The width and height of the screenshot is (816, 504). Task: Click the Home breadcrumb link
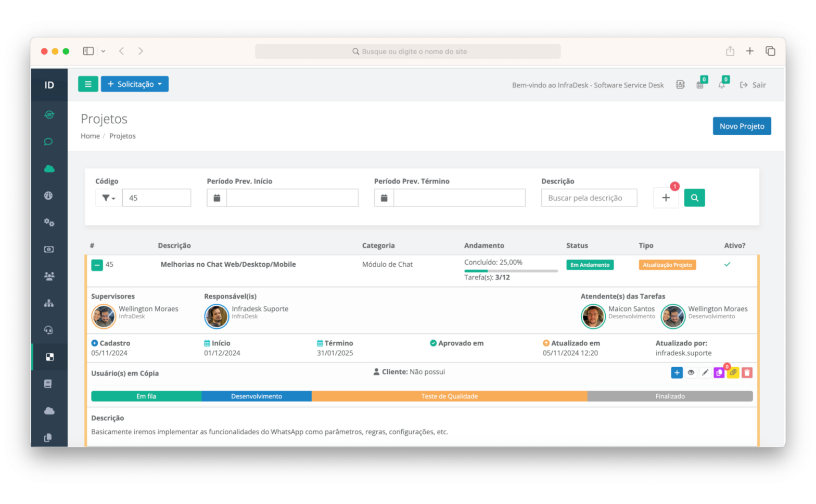pyautogui.click(x=90, y=136)
